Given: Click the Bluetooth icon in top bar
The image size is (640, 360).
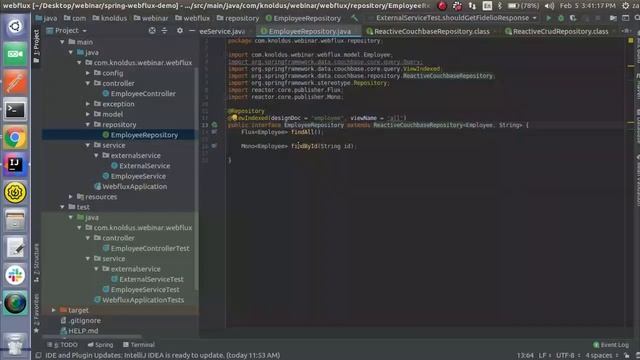Looking at the screenshot, I should pos(500,6).
